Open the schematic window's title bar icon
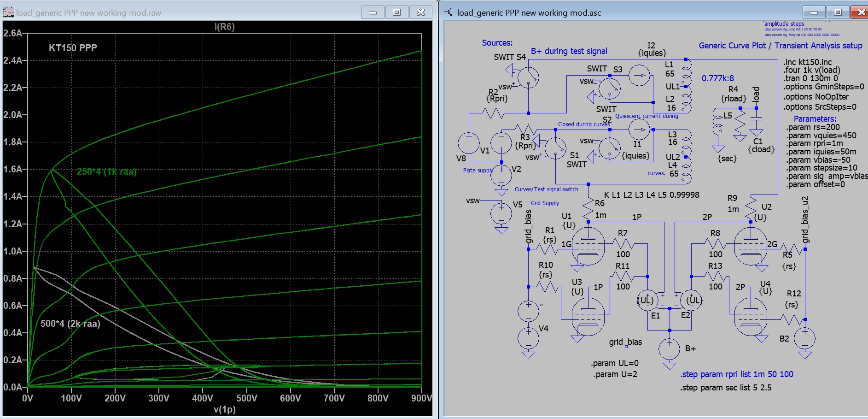Viewport: 868px width, 419px height. pos(449,12)
